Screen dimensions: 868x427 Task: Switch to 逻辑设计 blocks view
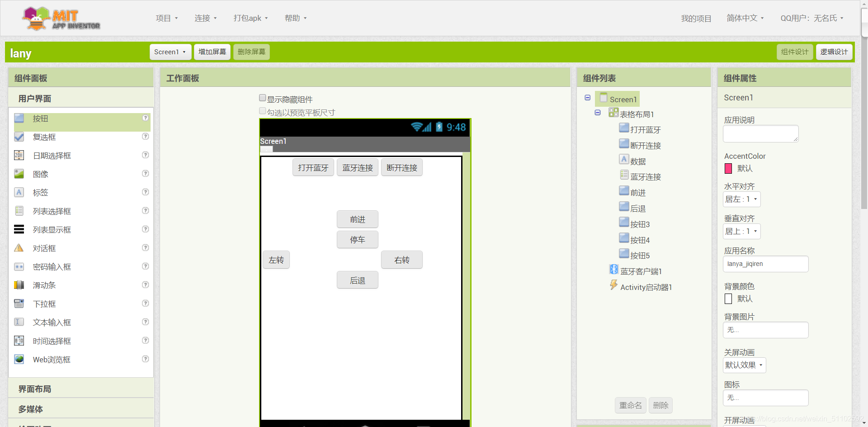click(x=834, y=52)
